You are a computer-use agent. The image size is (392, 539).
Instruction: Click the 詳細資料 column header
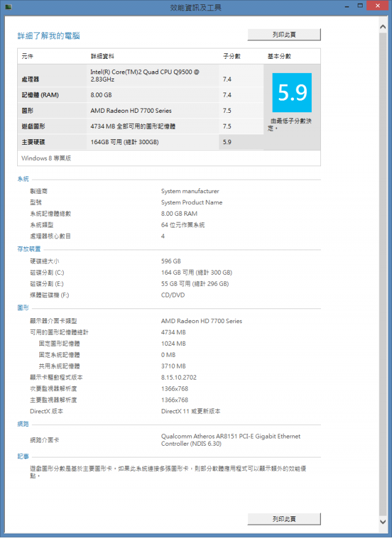point(102,56)
